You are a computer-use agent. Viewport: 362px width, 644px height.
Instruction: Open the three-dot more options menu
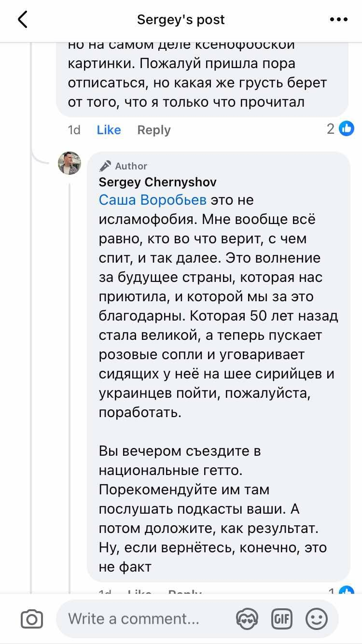pos(338,20)
